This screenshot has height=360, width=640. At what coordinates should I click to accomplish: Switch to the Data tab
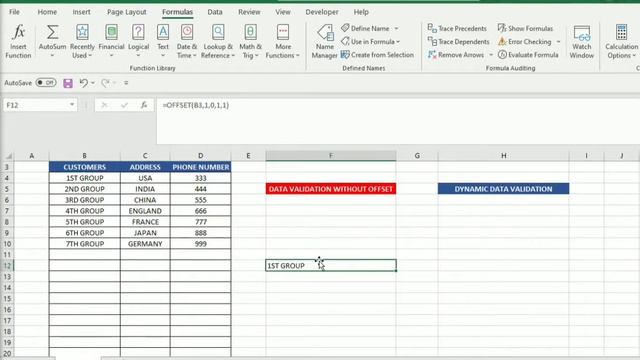pos(215,12)
